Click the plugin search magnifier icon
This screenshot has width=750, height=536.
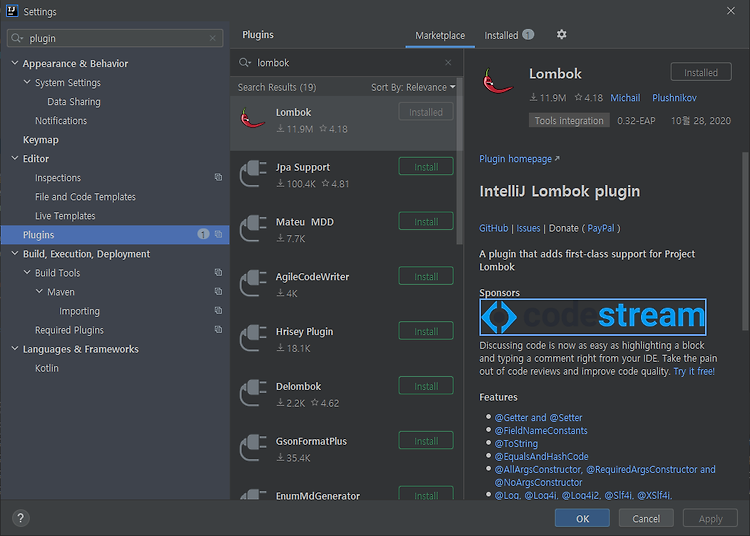[x=245, y=63]
